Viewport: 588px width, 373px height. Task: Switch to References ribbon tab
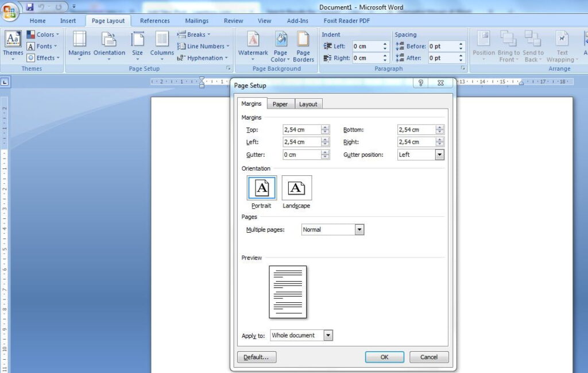pyautogui.click(x=155, y=21)
